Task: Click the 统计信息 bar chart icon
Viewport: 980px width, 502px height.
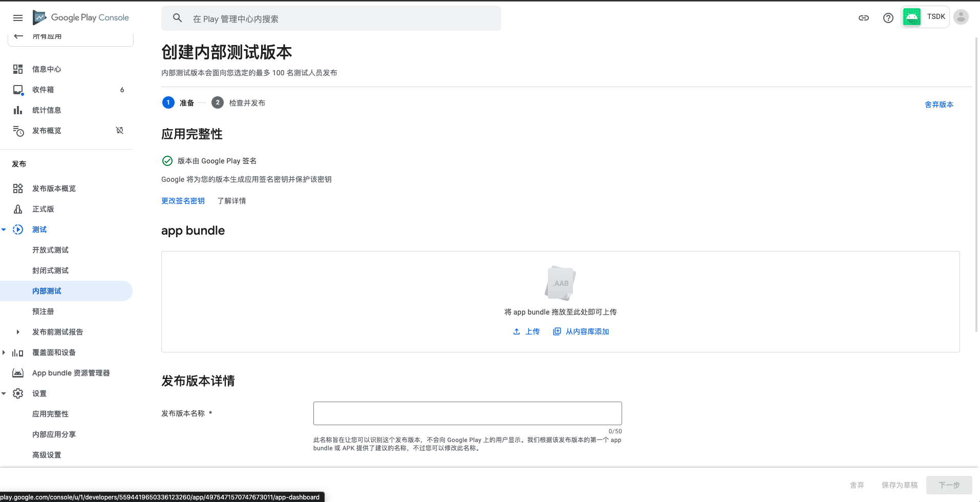Action: click(x=18, y=110)
